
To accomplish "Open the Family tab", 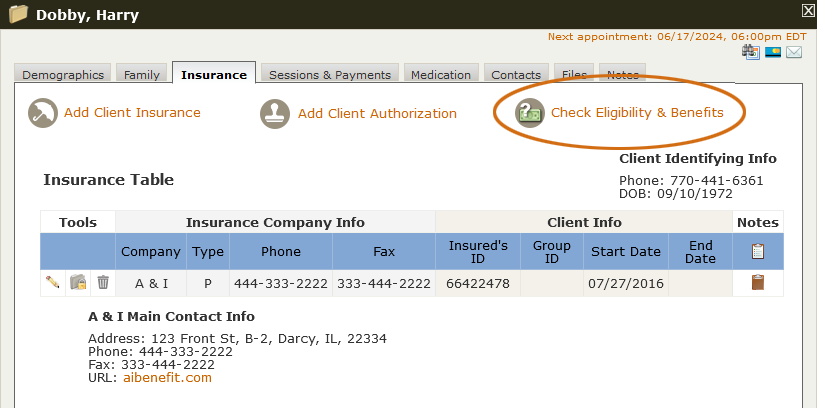I will (142, 75).
